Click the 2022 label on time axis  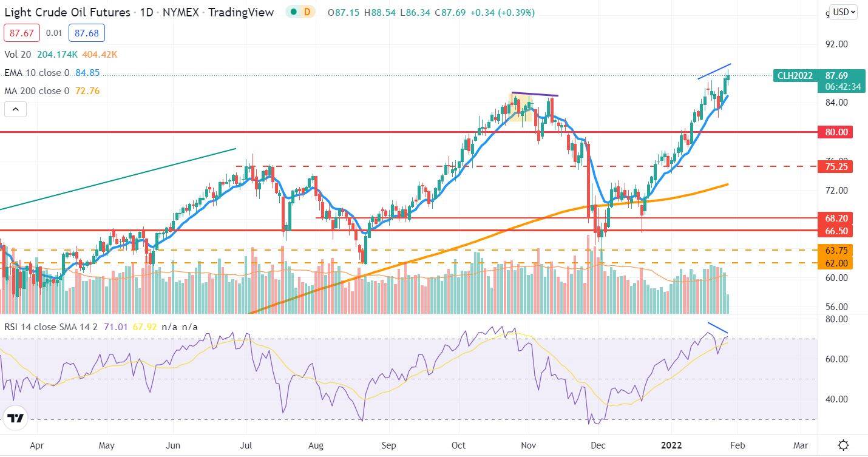tap(670, 445)
